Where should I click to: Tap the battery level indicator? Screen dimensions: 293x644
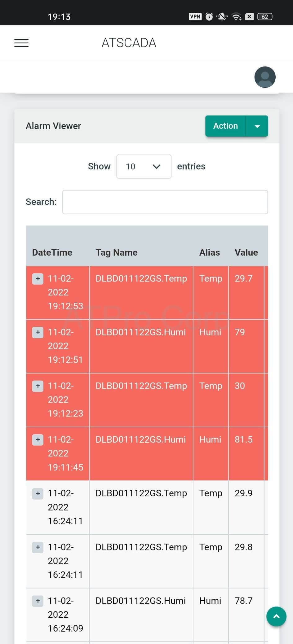(x=265, y=17)
